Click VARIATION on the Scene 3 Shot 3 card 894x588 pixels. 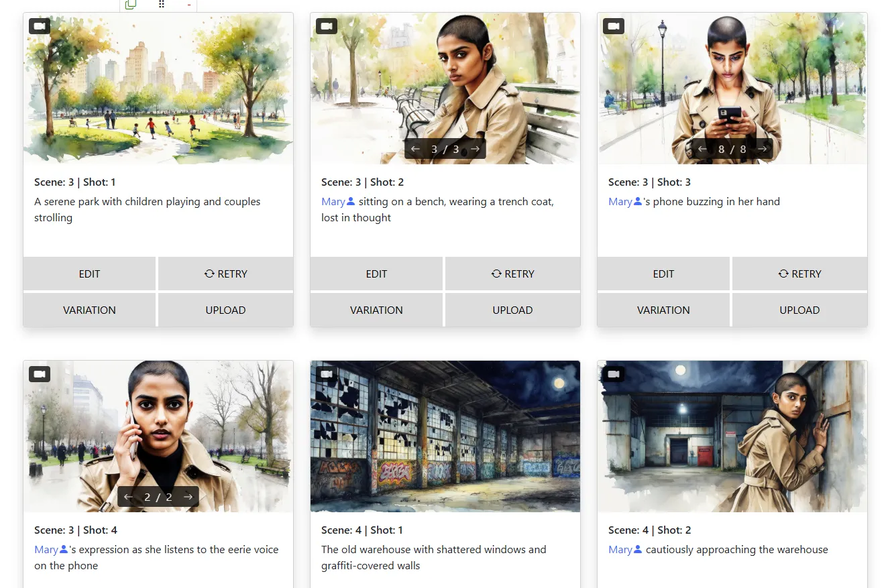[x=663, y=310]
